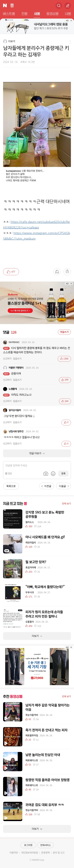This screenshot has height=868, width=74.
Task: Switch to the 동영상뿜 tab
Action: tap(52, 14)
